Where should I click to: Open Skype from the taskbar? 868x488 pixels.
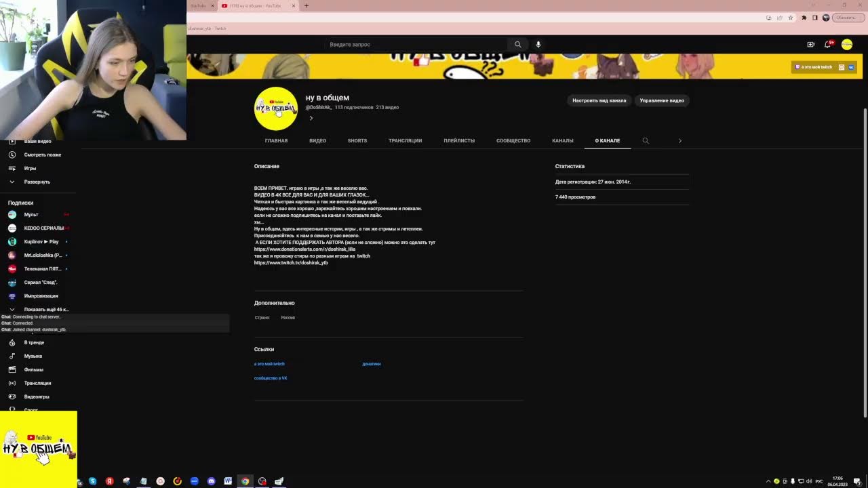tap(93, 481)
